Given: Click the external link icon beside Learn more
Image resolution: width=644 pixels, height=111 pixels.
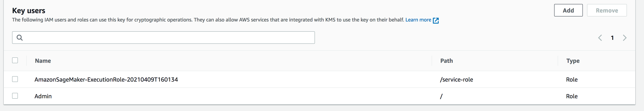Looking at the screenshot, I should tap(436, 20).
